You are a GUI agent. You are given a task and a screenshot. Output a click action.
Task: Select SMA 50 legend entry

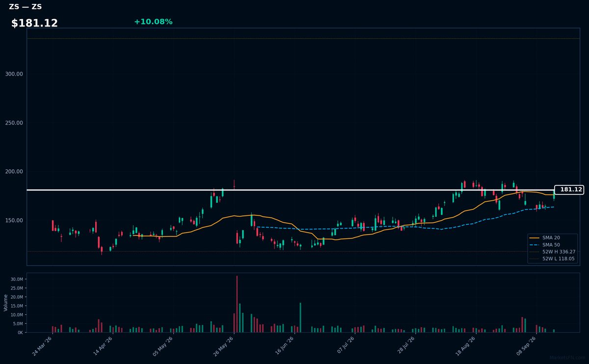(x=551, y=244)
